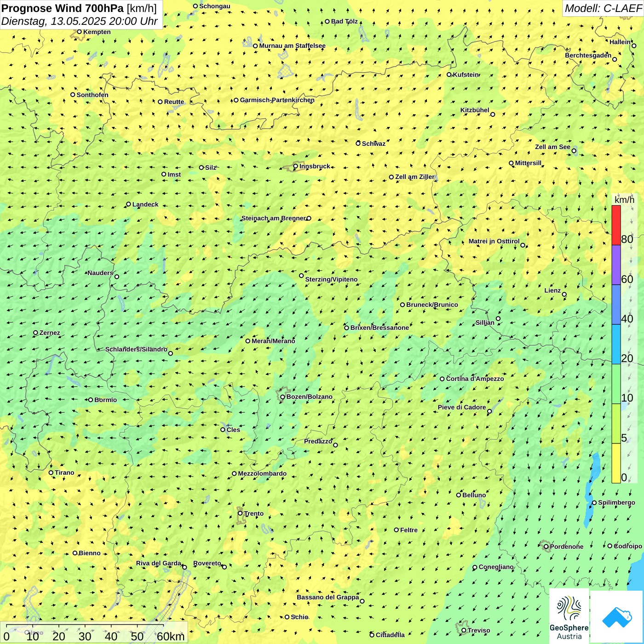This screenshot has width=644, height=644.
Task: Click the 'Nauders' label
Action: tap(100, 273)
